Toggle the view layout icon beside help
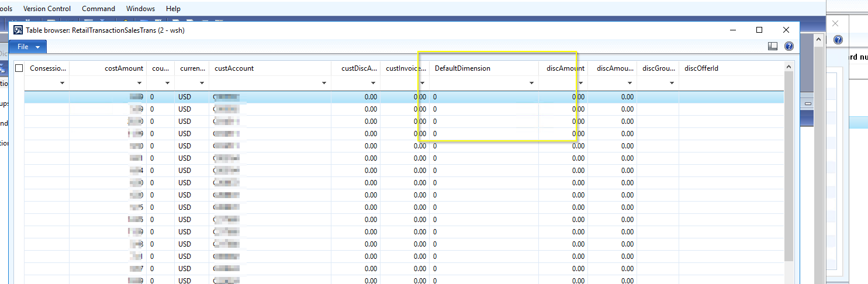This screenshot has height=284, width=868. click(x=773, y=46)
